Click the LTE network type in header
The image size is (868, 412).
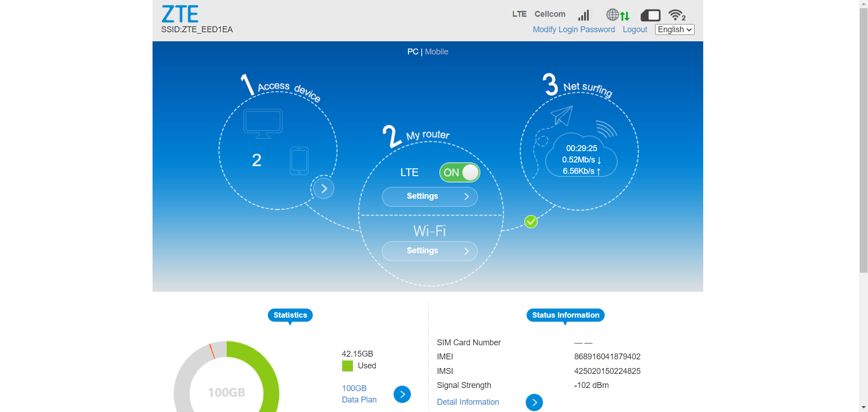point(519,14)
